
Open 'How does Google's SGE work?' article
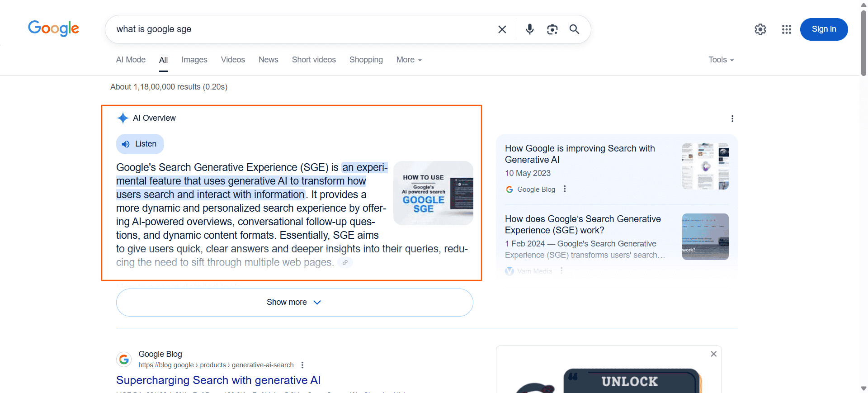pos(583,224)
